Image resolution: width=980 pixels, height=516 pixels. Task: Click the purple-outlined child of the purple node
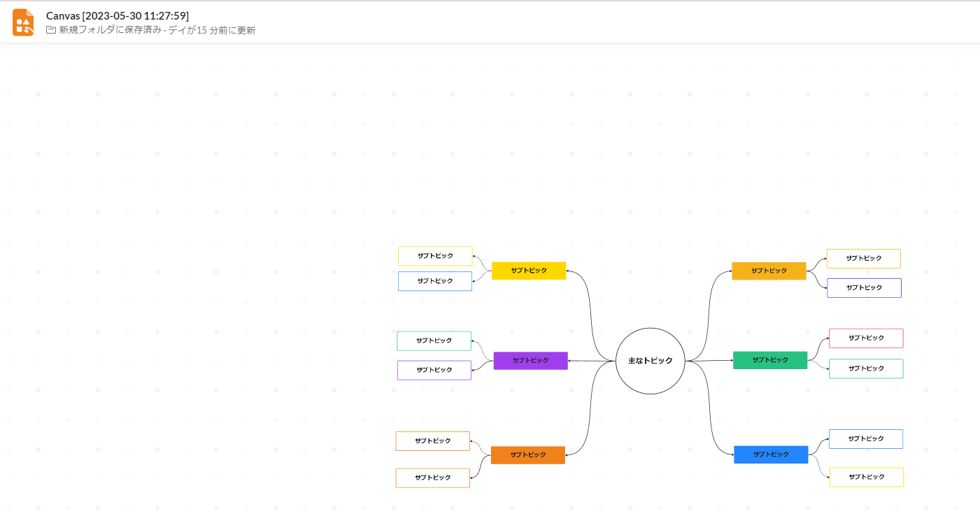[x=434, y=371]
